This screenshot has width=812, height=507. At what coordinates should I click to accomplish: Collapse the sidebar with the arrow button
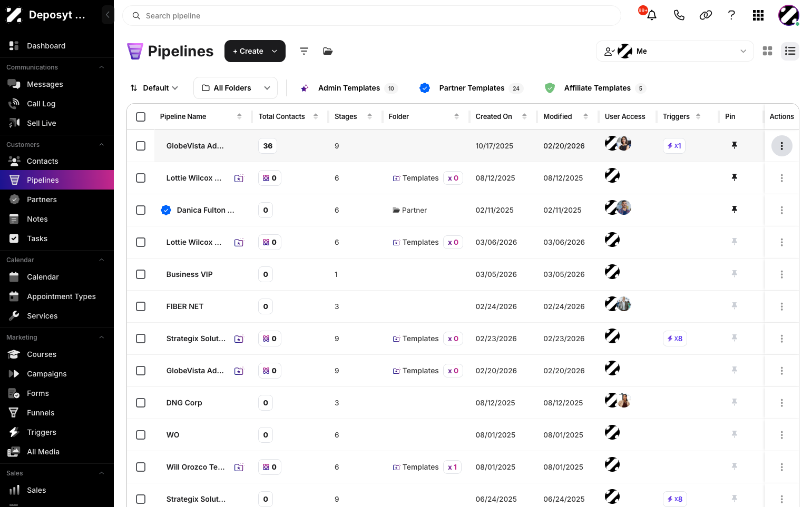click(107, 15)
